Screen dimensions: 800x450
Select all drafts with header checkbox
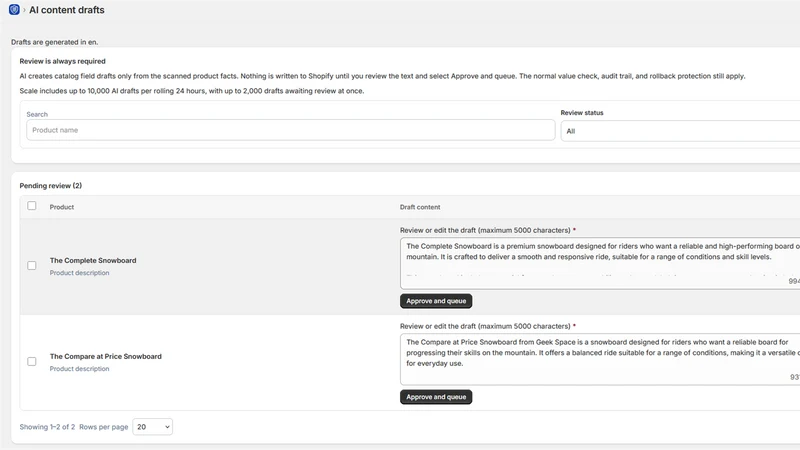[x=32, y=206]
